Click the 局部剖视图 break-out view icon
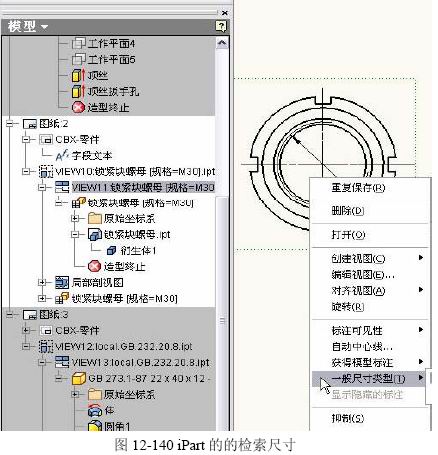The width and height of the screenshot is (438, 455). pos(62,283)
